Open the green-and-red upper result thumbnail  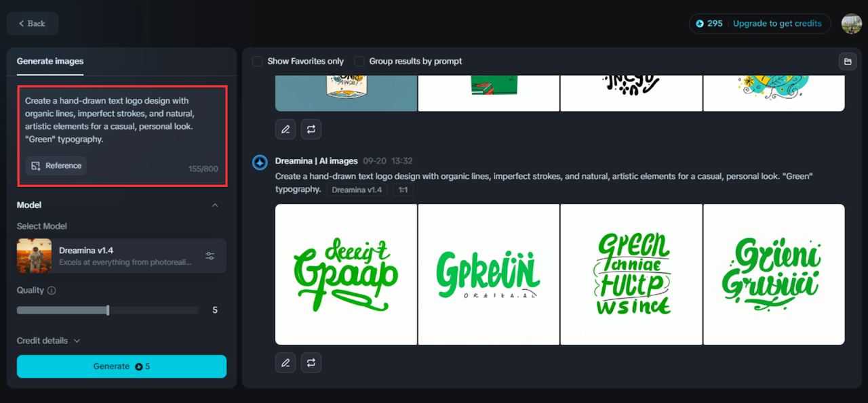[x=489, y=94]
